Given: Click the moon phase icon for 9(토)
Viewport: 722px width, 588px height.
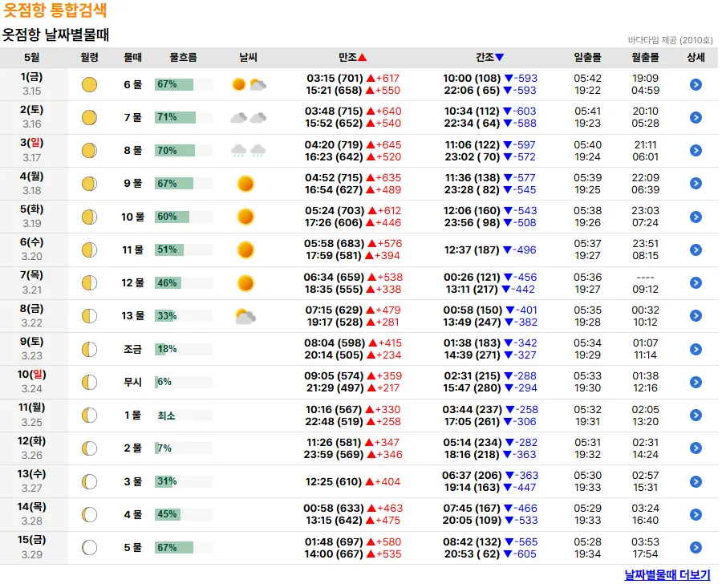Looking at the screenshot, I should 89,349.
